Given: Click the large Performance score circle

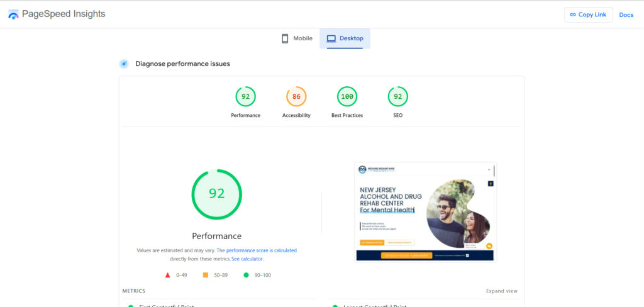Looking at the screenshot, I should (x=216, y=194).
